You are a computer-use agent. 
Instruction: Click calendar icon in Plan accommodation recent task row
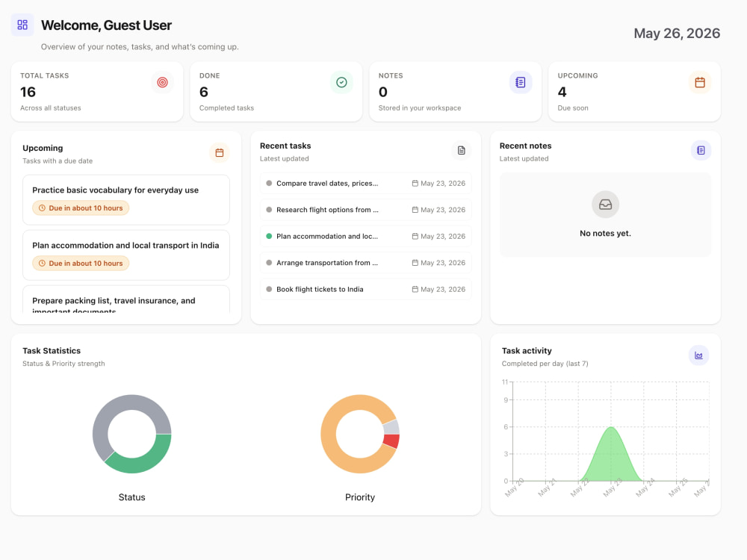click(x=415, y=236)
